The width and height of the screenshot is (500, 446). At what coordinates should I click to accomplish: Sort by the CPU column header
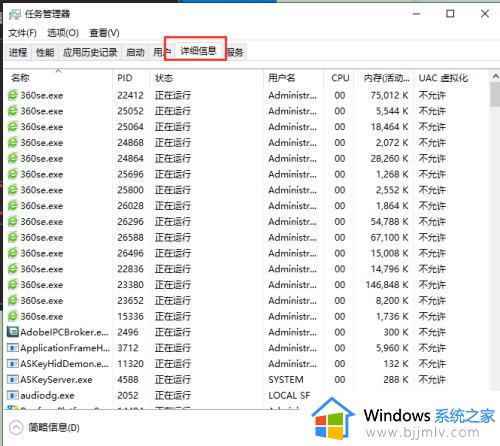pyautogui.click(x=340, y=78)
